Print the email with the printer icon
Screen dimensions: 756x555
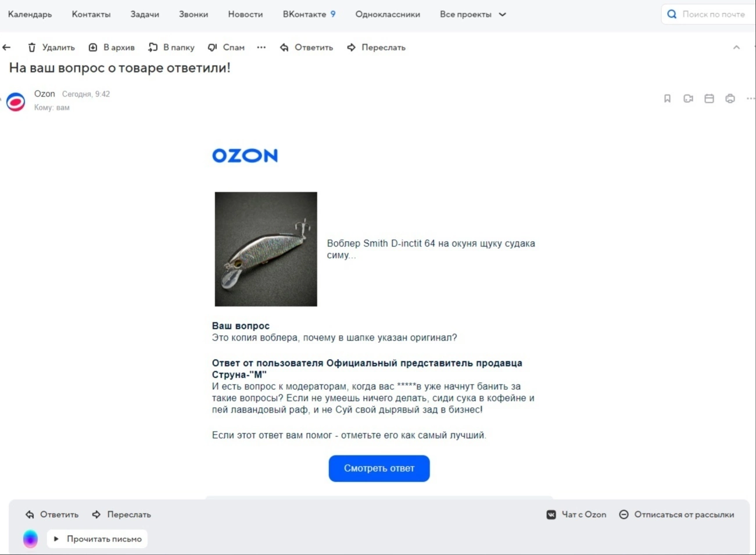(730, 99)
